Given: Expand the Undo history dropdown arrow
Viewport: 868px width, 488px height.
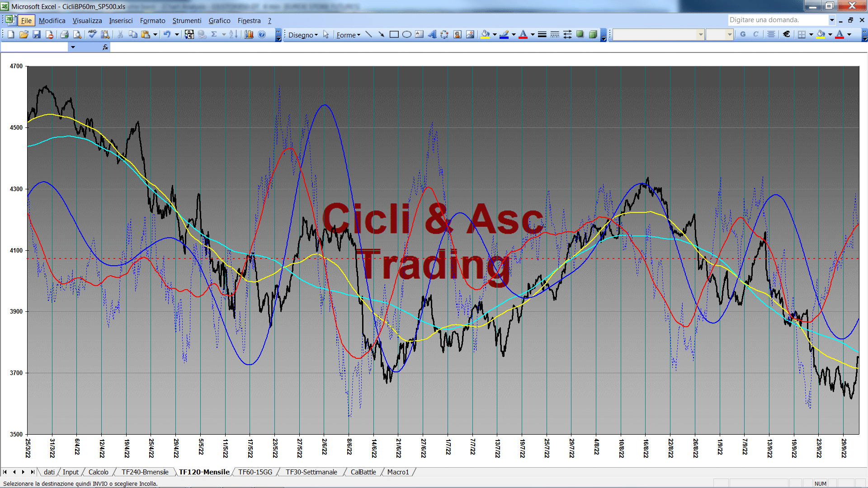Looking at the screenshot, I should (x=177, y=35).
